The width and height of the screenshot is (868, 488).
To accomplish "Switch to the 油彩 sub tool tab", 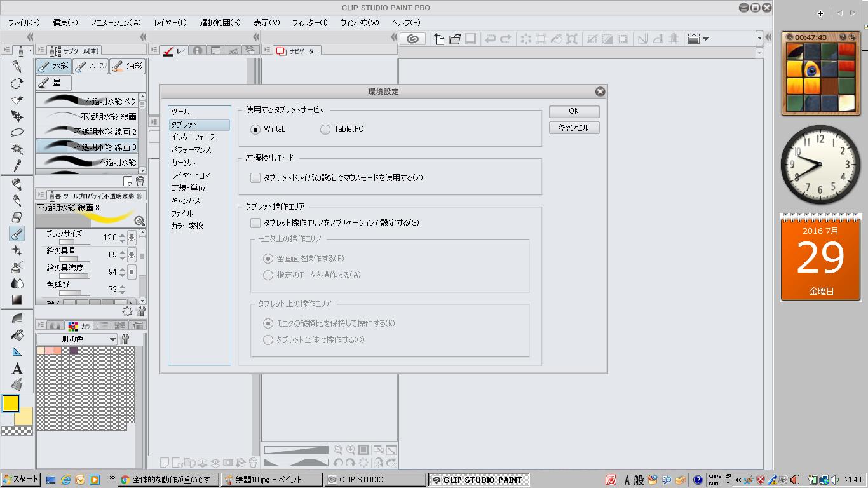I will 127,66.
